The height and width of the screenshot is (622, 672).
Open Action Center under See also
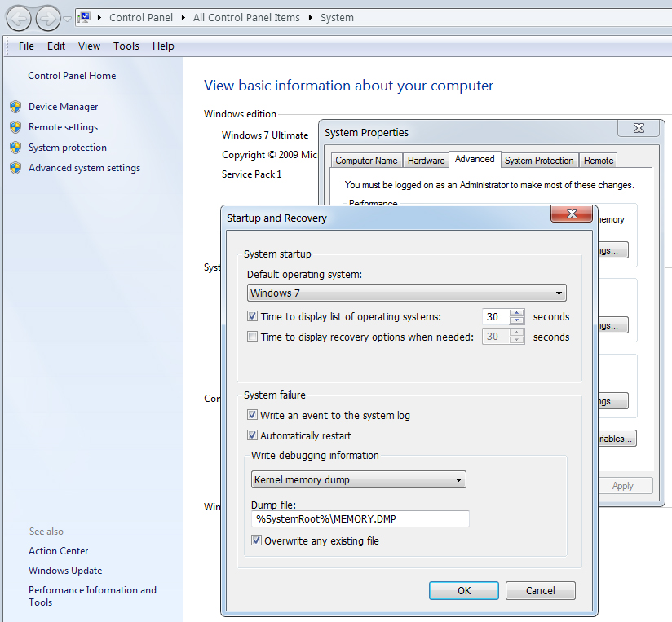tap(58, 551)
